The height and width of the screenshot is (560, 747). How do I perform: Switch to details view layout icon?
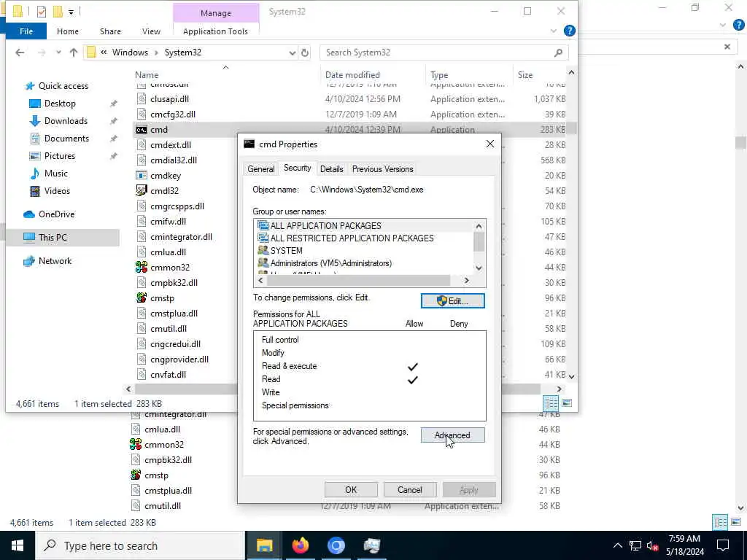coord(551,403)
